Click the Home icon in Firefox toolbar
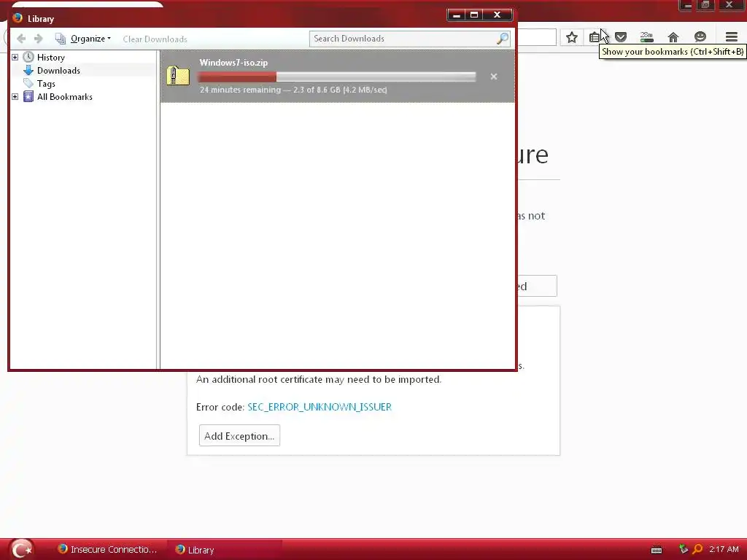Viewport: 747px width, 560px height. (x=673, y=37)
